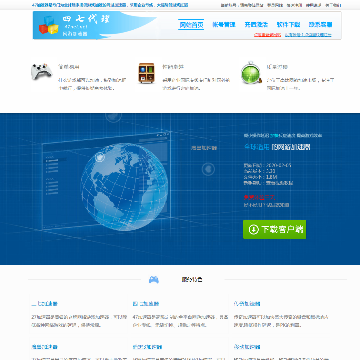The width and height of the screenshot is (360, 360).
Task: Click the green radar stopwatch icon
Action: tap(251, 72)
